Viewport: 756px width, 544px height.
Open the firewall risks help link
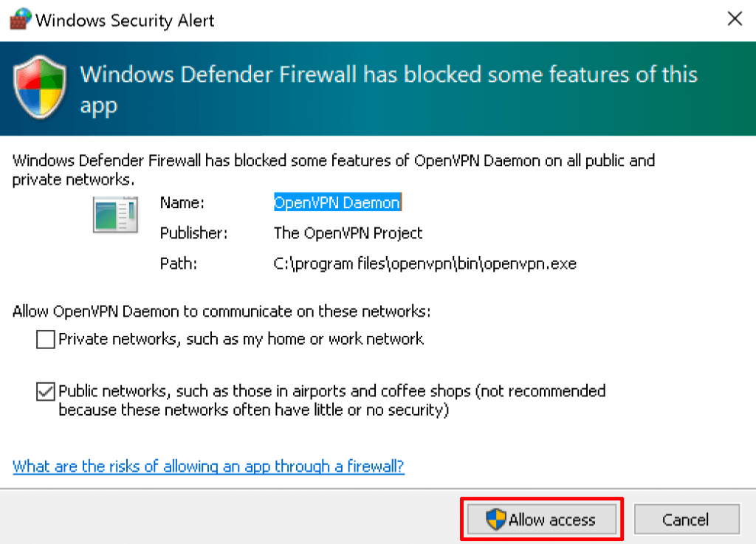click(x=208, y=466)
